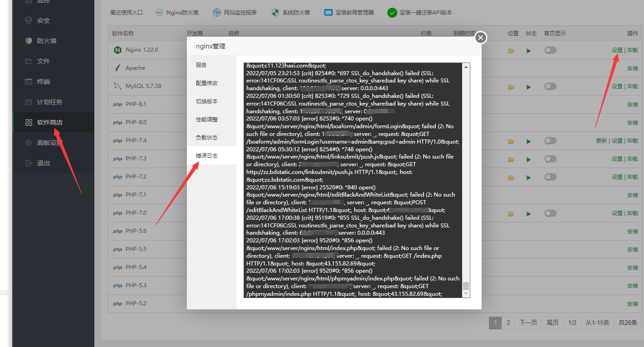644x347 pixels.
Task: Toggle homepage display for MySQL 5.7.38
Action: (x=551, y=86)
